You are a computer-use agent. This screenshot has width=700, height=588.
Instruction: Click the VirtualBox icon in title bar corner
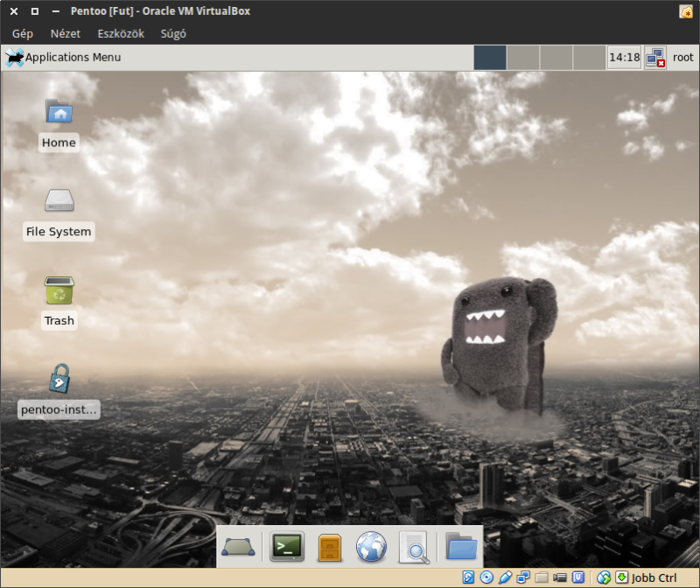(x=686, y=11)
